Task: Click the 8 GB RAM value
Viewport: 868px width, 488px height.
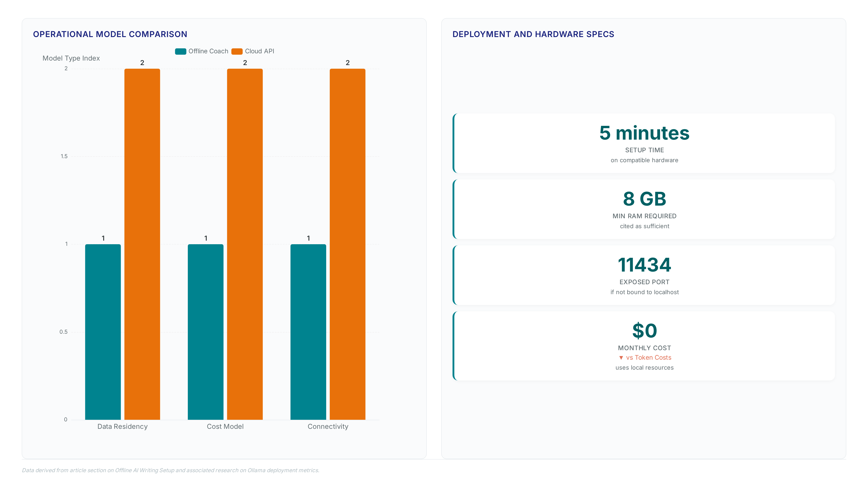Action: (644, 199)
